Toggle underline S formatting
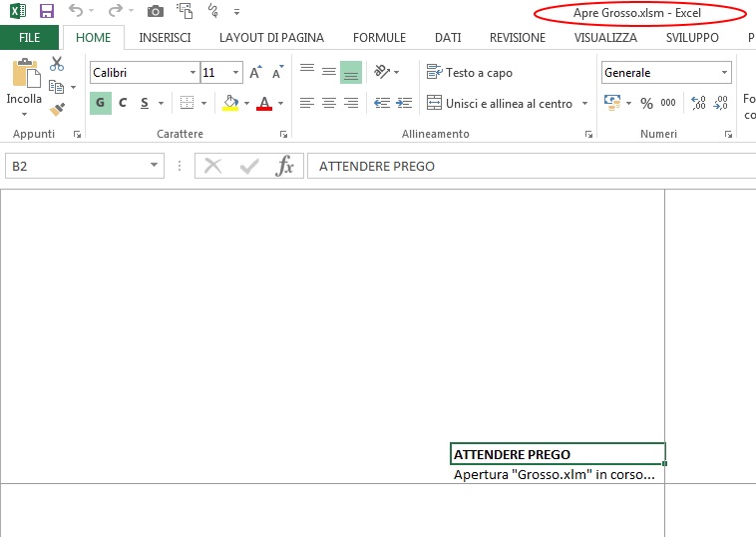 click(145, 103)
